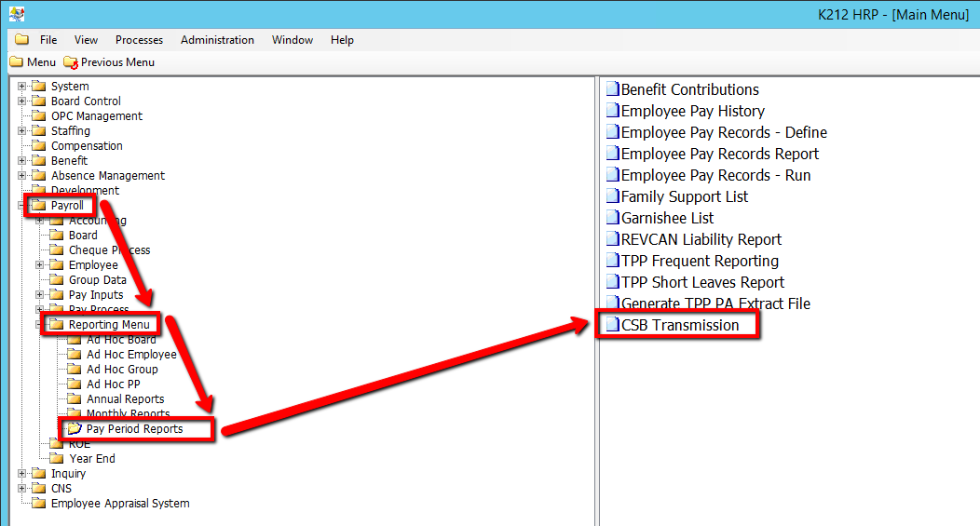Click the Employee Appraisal System folder icon
This screenshot has height=526, width=980.
click(x=38, y=504)
